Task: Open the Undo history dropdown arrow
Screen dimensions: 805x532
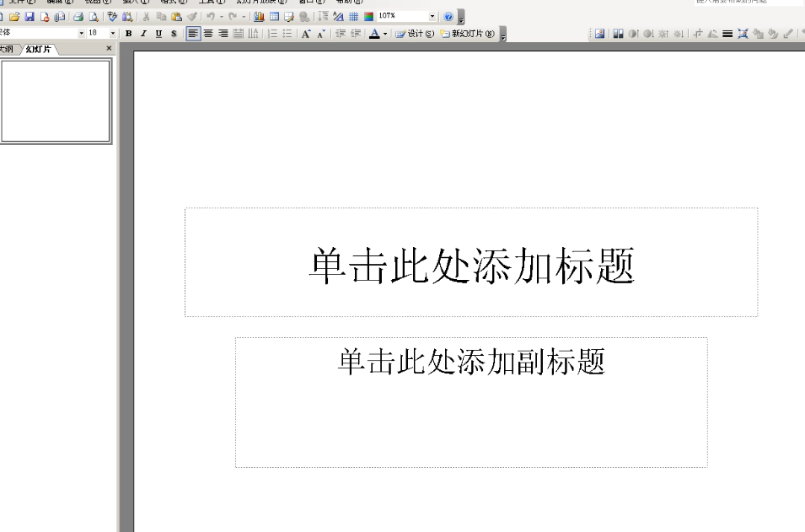Action: 222,17
